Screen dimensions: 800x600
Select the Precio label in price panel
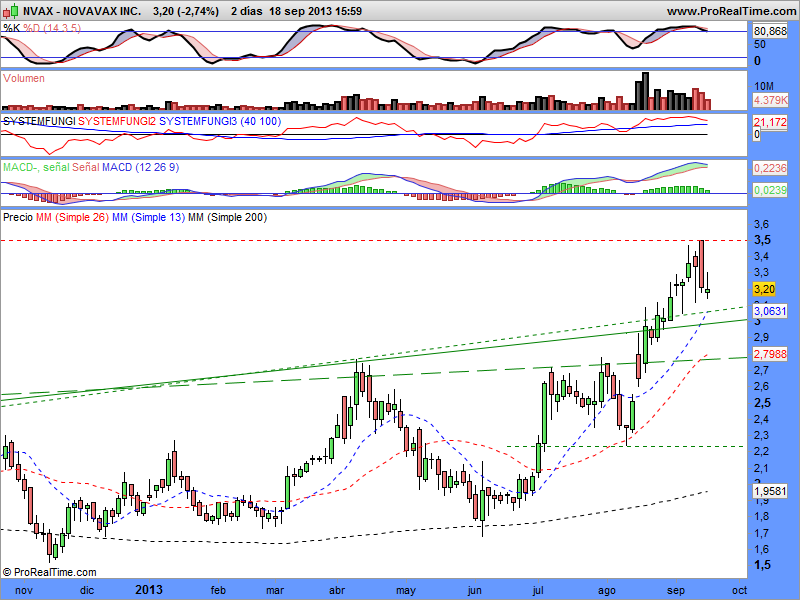point(18,217)
